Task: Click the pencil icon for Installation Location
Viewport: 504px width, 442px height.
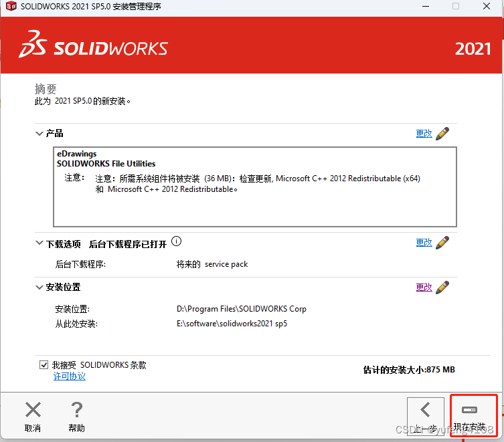Action: 442,288
